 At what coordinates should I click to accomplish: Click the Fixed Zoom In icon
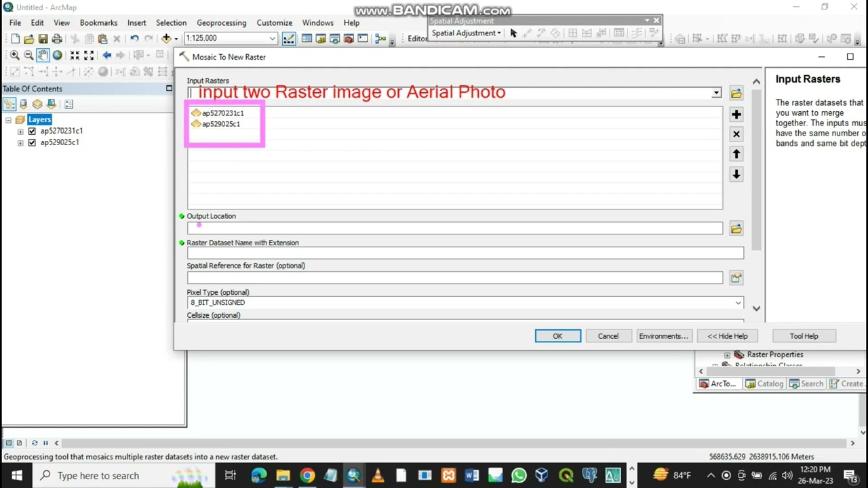(75, 55)
